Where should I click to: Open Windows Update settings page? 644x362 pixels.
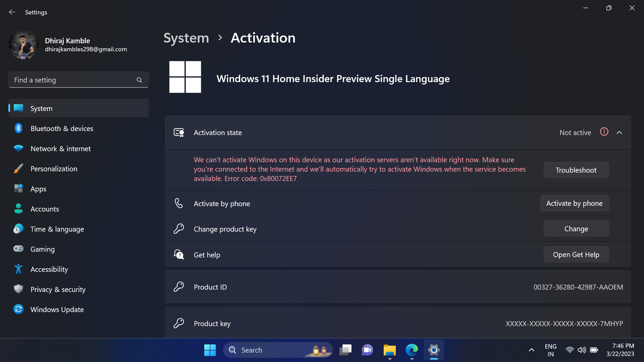point(78,309)
